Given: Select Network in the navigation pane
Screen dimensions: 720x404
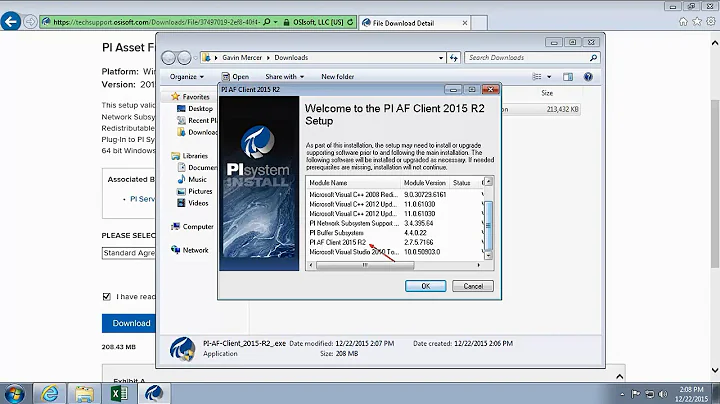Looking at the screenshot, I should 190,250.
